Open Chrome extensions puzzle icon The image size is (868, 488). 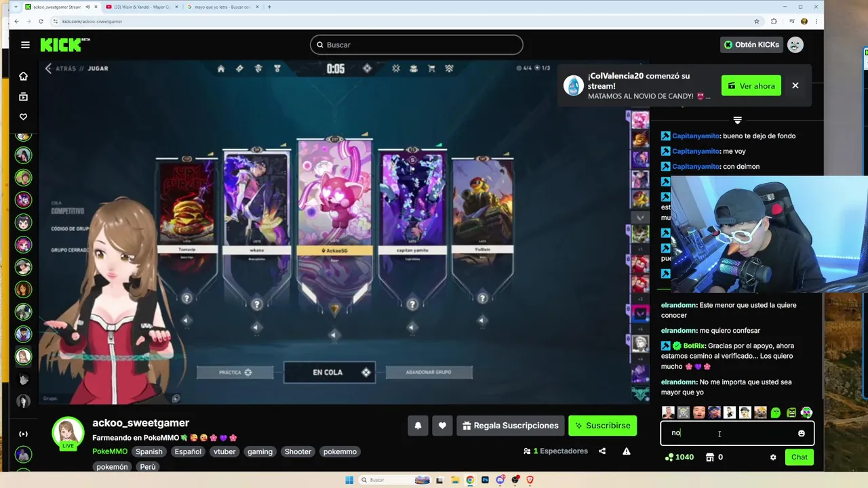click(x=774, y=21)
